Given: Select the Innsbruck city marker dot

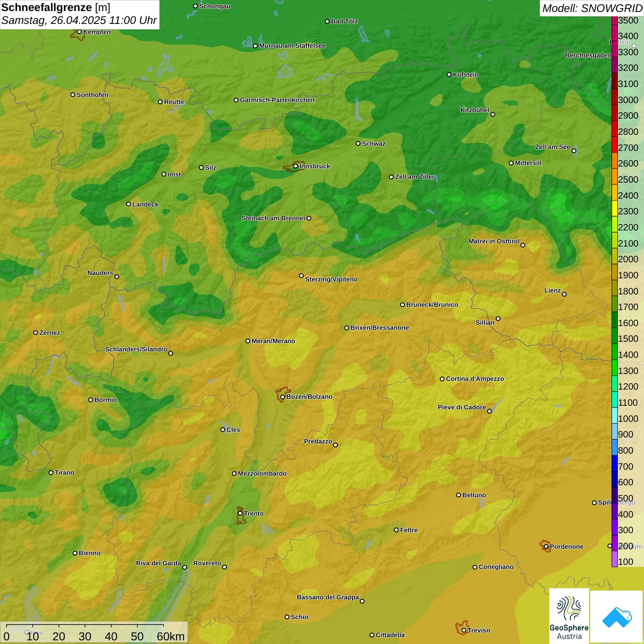Looking at the screenshot, I should pos(296,166).
